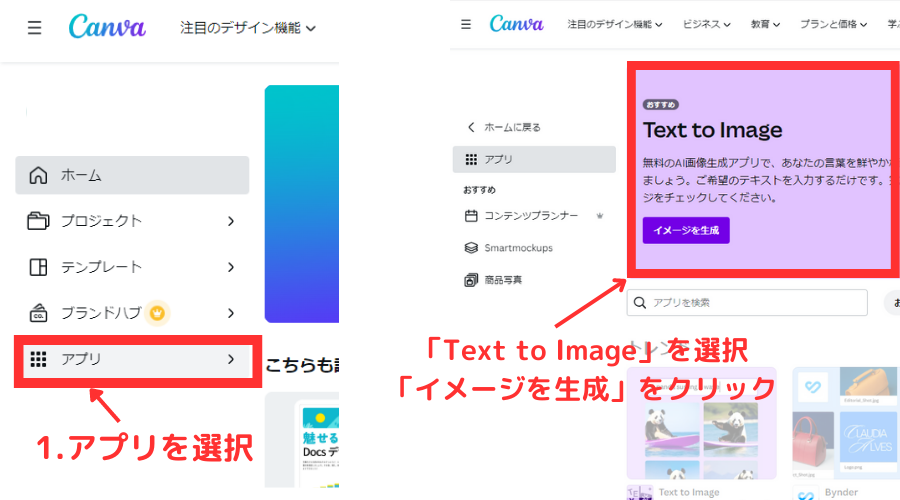Open the プロジェクト sidebar item
This screenshot has height=500, width=900.
point(132,221)
